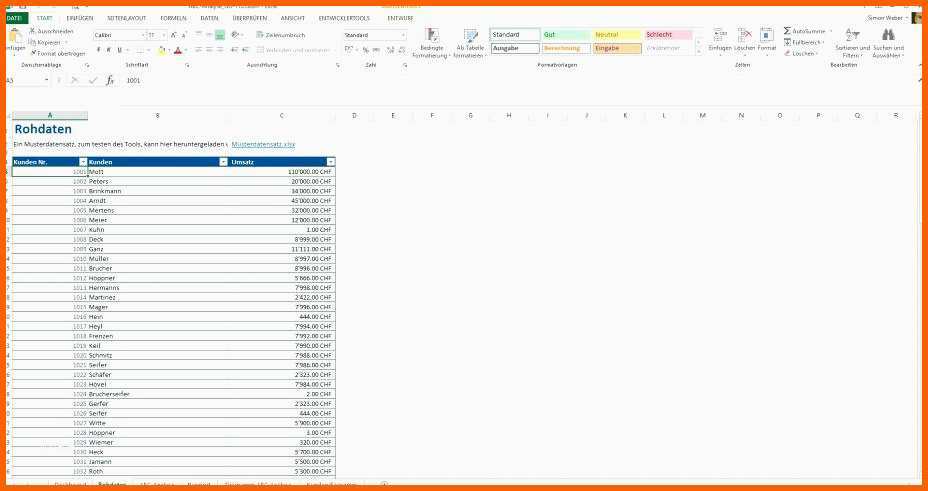Click Suchen und Auswählen binoculars icon
Image resolution: width=928 pixels, height=491 pixels.
point(887,37)
